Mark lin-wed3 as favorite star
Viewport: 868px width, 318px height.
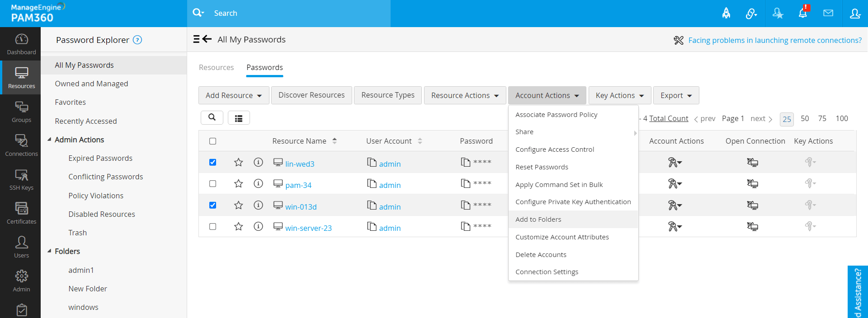(x=239, y=162)
